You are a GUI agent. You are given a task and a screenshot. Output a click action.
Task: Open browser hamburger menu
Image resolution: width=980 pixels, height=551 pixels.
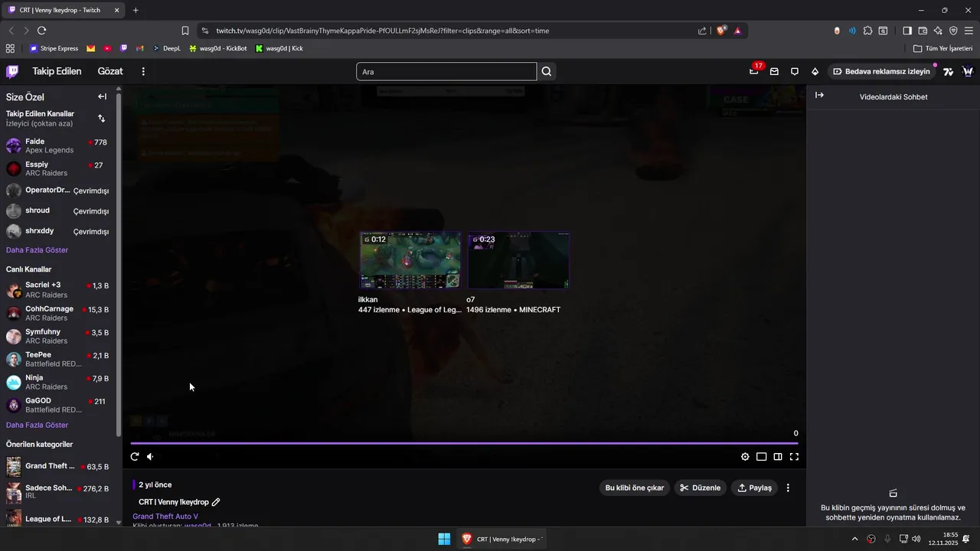969,31
